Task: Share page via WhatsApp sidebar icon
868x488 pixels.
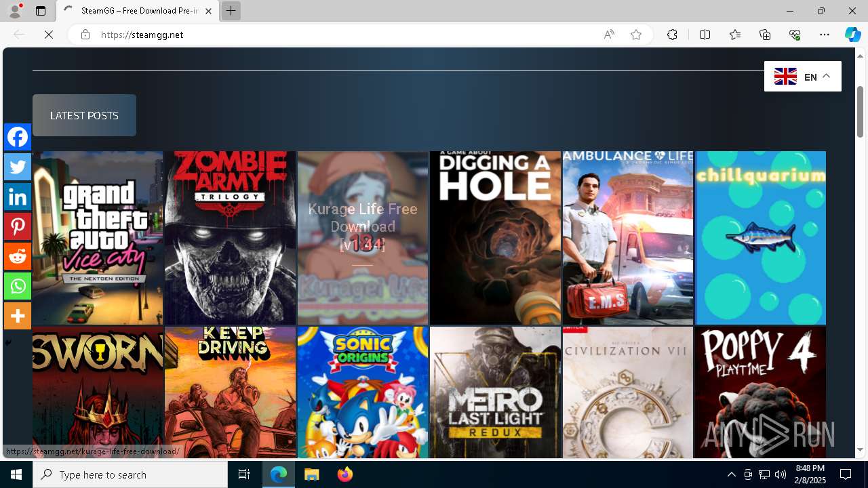Action: coord(18,286)
